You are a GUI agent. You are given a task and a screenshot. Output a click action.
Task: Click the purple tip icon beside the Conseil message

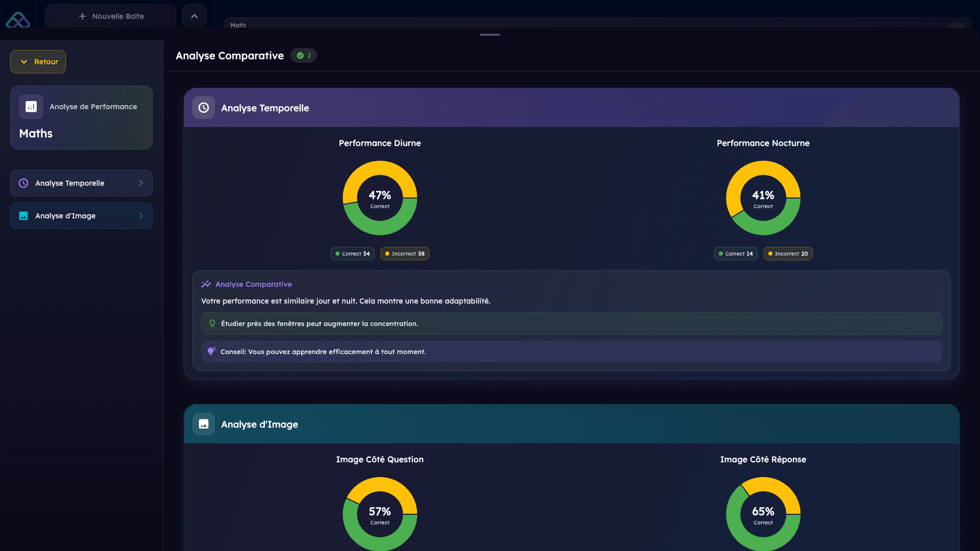point(211,351)
